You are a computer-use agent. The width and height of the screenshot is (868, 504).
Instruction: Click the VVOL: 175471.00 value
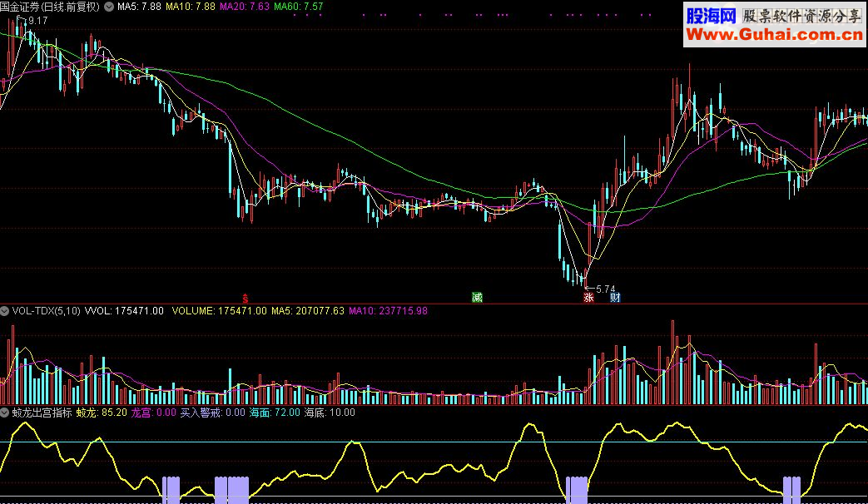click(124, 311)
